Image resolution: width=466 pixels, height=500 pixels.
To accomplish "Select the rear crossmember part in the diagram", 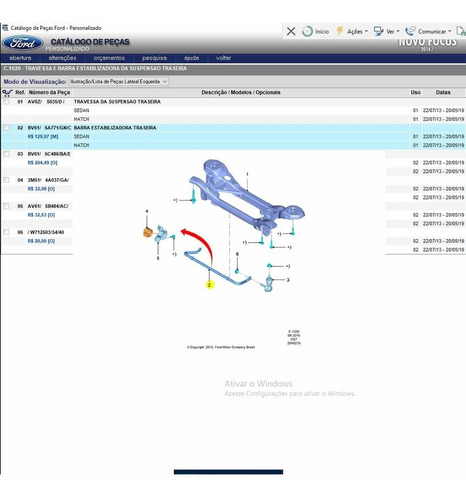I will [x=247, y=197].
